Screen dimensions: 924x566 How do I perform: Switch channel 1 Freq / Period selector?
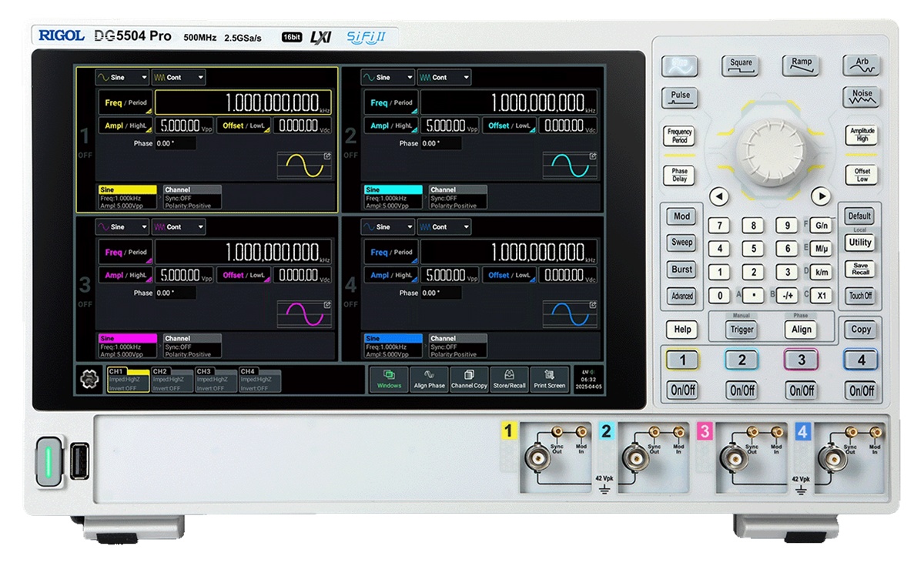[x=126, y=102]
